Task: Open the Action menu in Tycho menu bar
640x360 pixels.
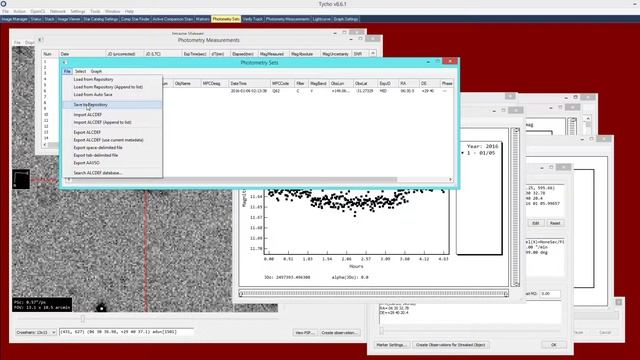Action: pyautogui.click(x=20, y=11)
